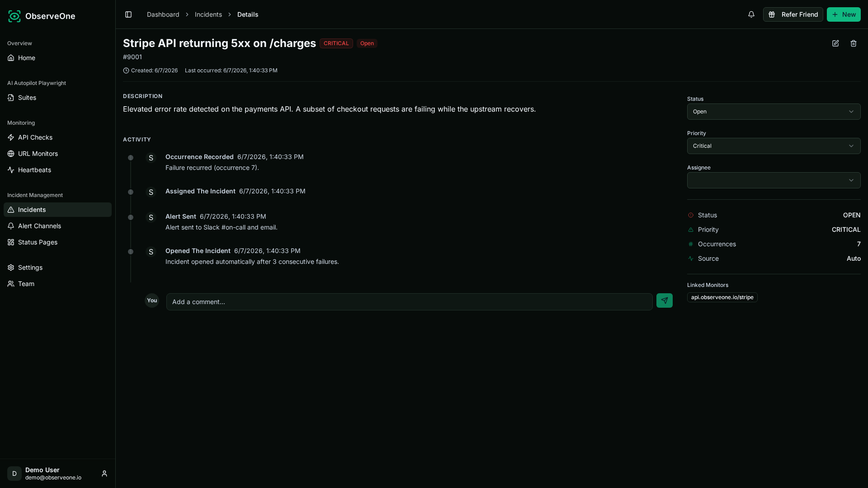
Task: Open the notifications bell
Action: [x=751, y=14]
